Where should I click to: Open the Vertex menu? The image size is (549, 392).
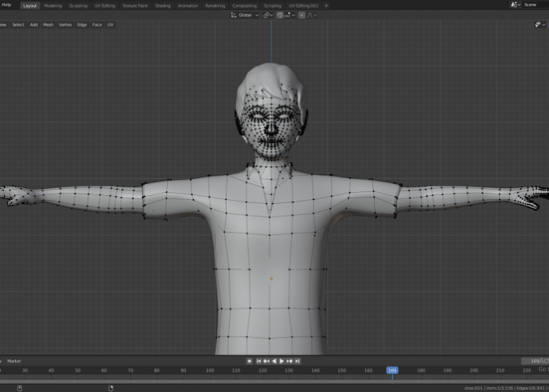[65, 24]
